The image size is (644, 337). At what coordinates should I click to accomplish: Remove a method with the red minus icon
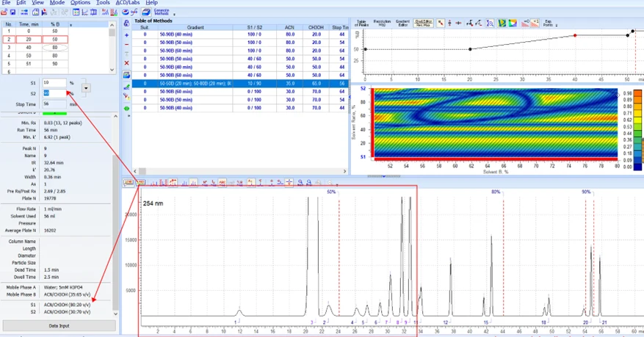click(126, 44)
